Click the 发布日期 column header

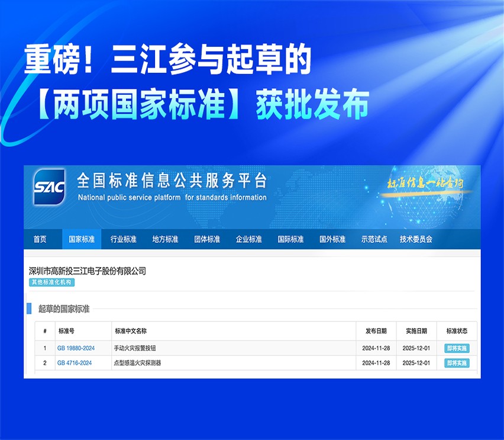(x=376, y=331)
